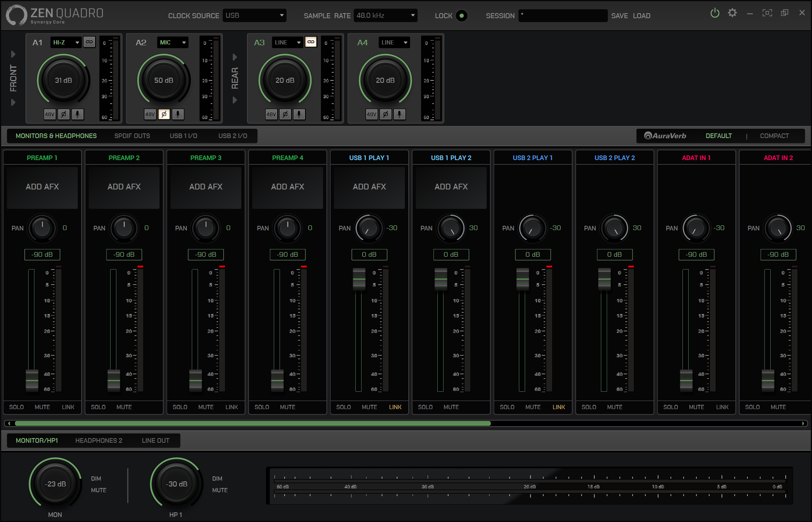Click the power icon in title bar

click(715, 13)
